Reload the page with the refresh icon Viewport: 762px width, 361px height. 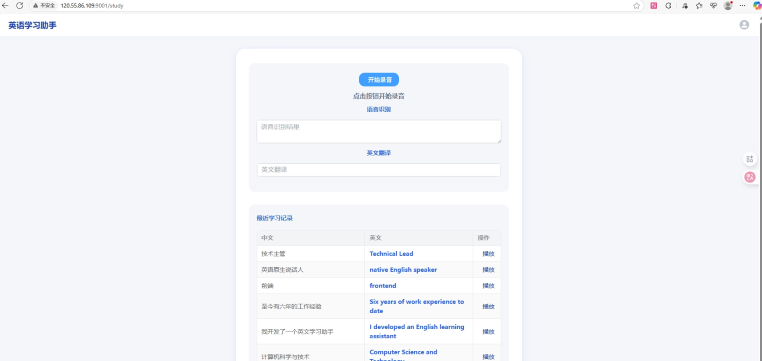pos(19,6)
